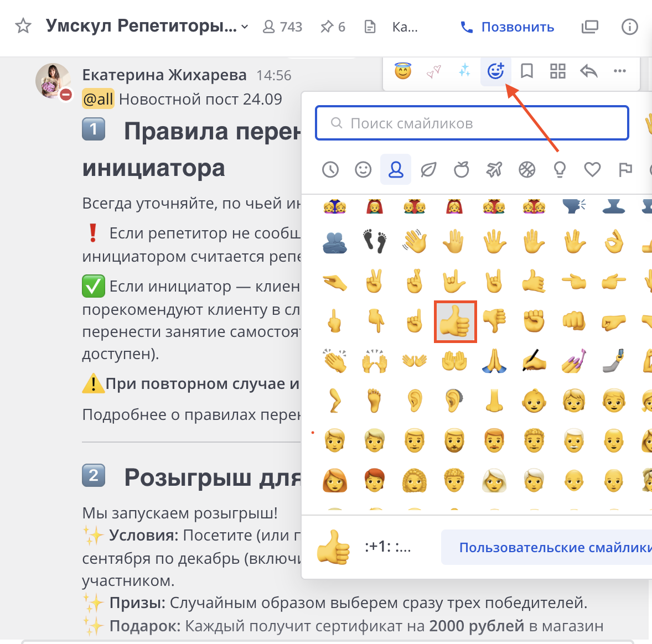The width and height of the screenshot is (652, 644).
Task: Pick the OK hand emoji
Action: (614, 241)
